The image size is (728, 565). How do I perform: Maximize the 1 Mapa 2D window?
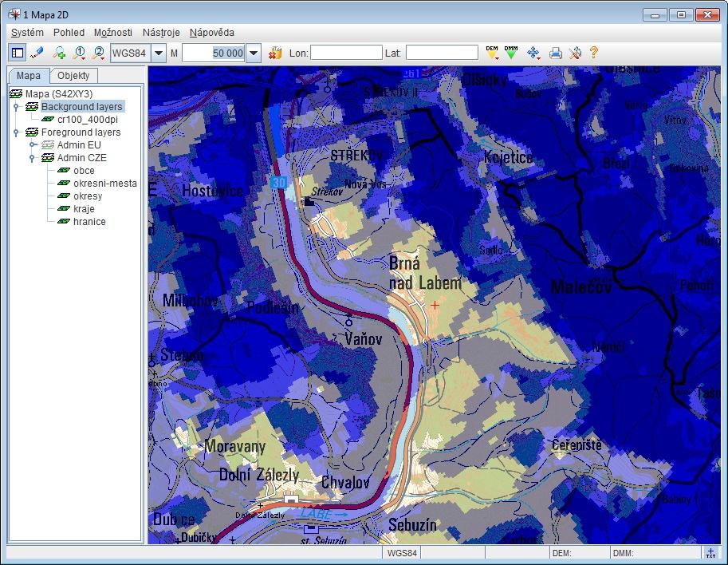681,15
